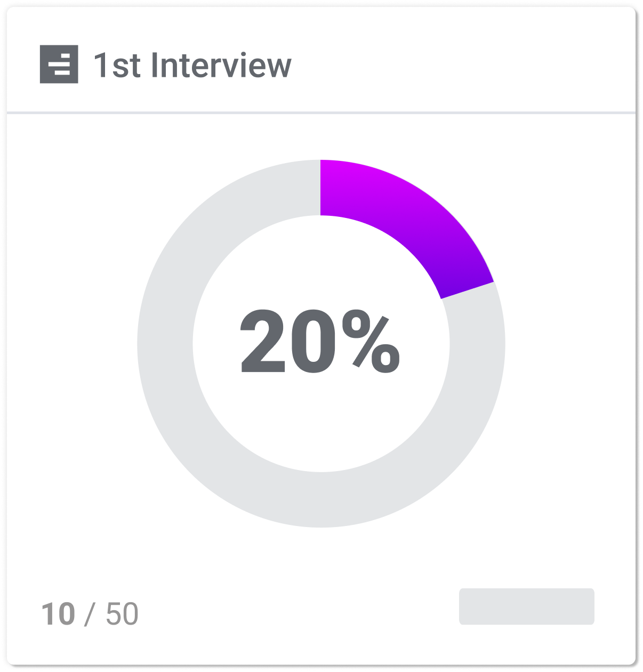Screen dimensions: 643x672
Task: Click the divider line below the header
Action: 321,112
